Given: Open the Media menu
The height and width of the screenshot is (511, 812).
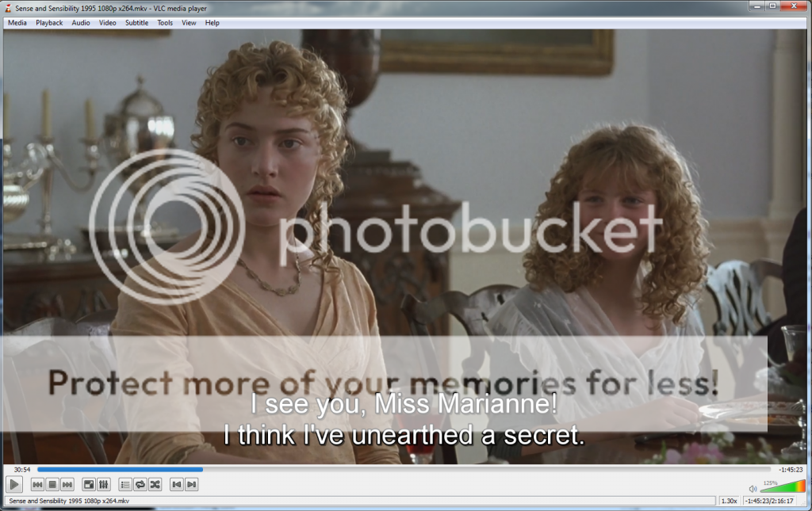Looking at the screenshot, I should 17,23.
